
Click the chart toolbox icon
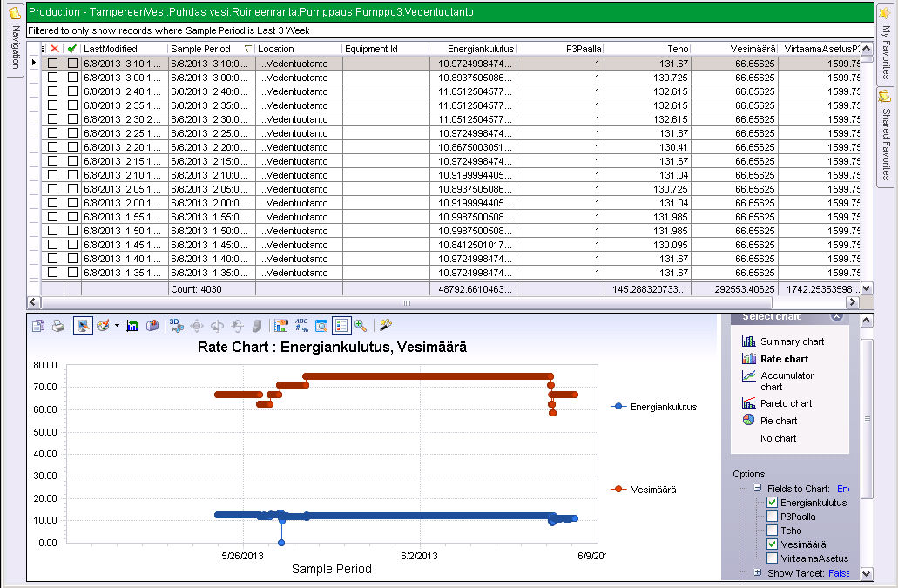pyautogui.click(x=152, y=326)
